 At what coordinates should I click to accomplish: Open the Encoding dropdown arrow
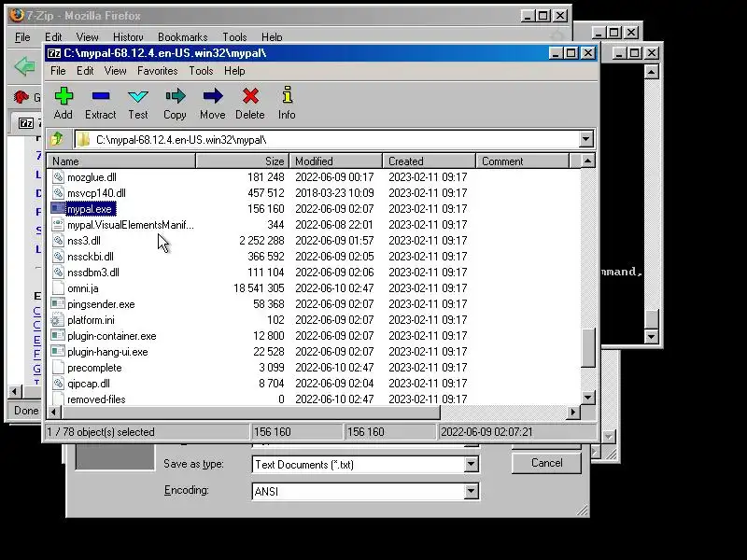pos(471,491)
